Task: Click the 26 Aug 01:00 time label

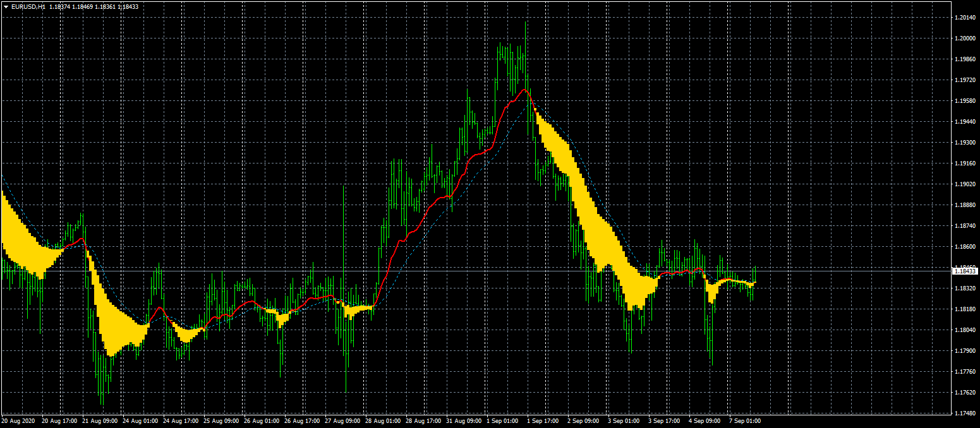Action: (262, 420)
